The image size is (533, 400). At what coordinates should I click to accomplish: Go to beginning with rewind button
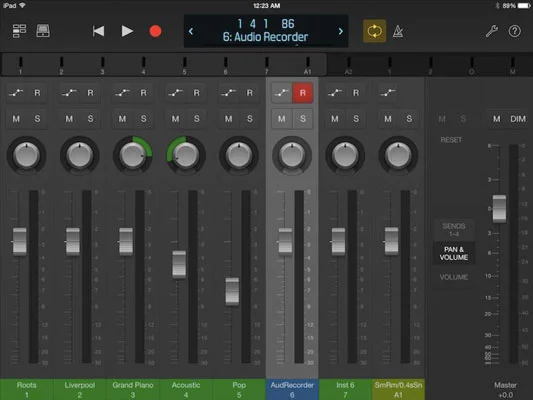98,31
